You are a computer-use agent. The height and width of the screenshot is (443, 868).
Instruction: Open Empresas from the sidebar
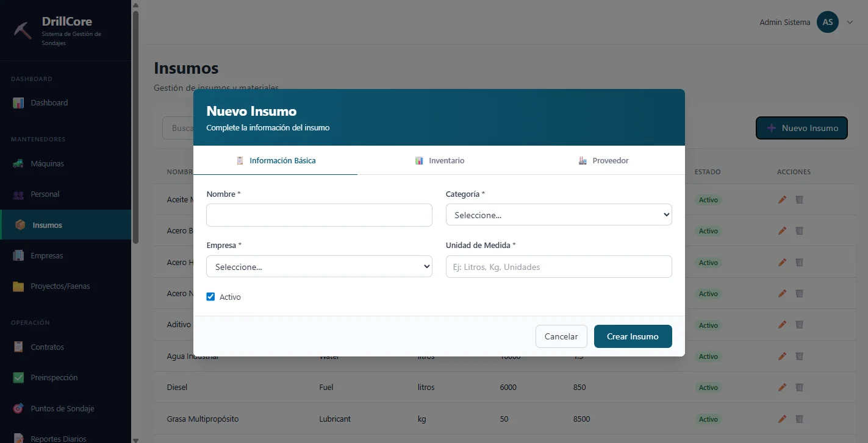(46, 256)
